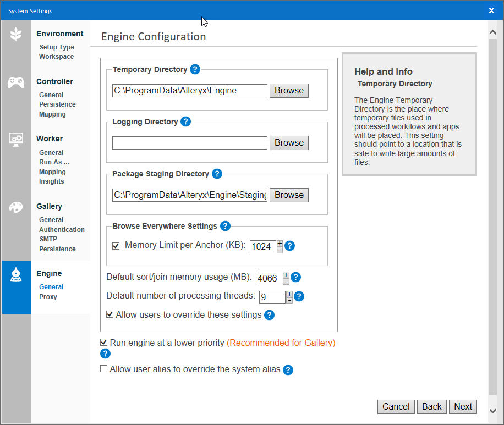Viewport: 504px width, 425px height.
Task: Enable Allow user alias override checkbox
Action: point(103,369)
